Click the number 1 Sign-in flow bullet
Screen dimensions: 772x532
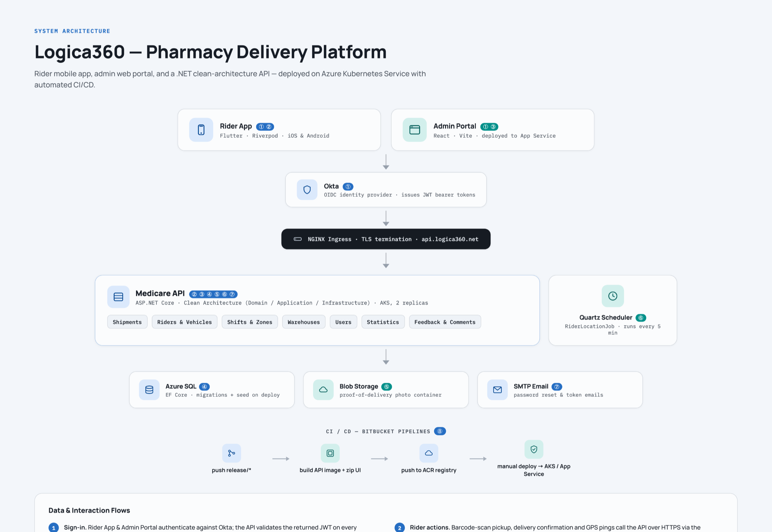click(x=54, y=527)
